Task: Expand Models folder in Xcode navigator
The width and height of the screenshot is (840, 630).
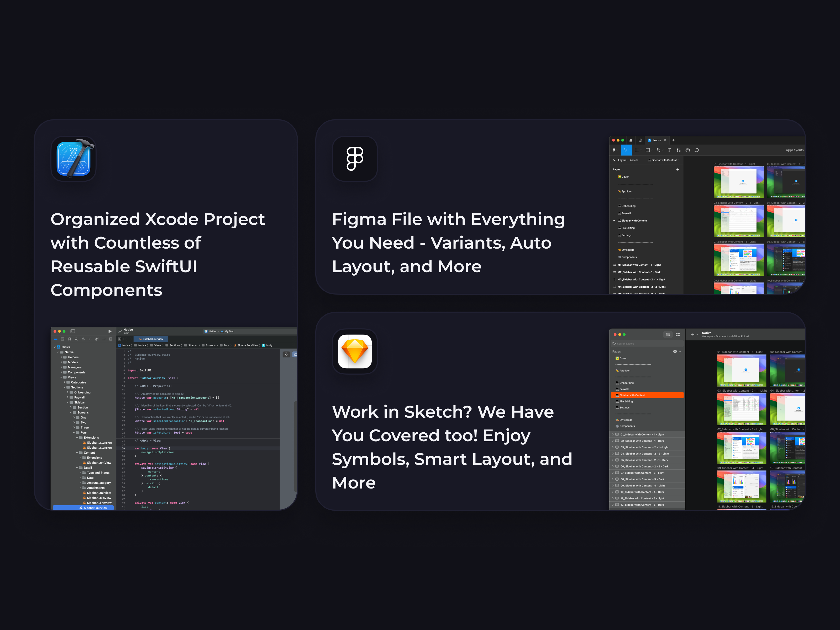Action: coord(61,362)
